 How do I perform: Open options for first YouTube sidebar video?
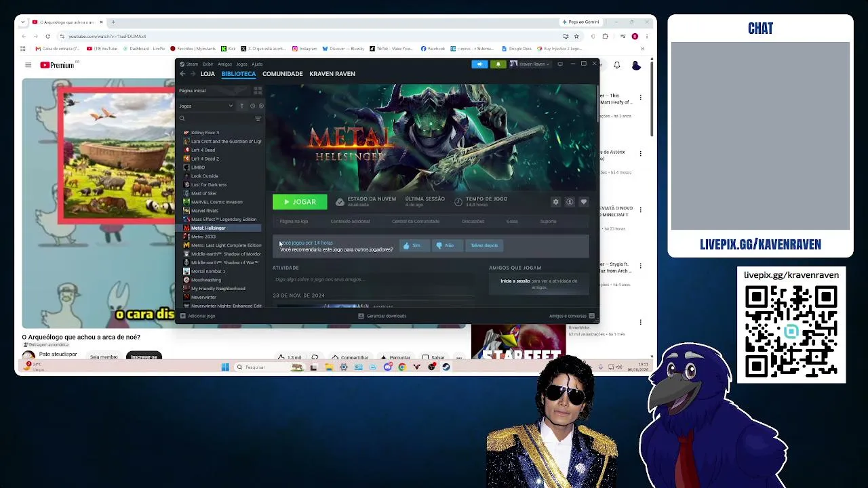coord(640,97)
